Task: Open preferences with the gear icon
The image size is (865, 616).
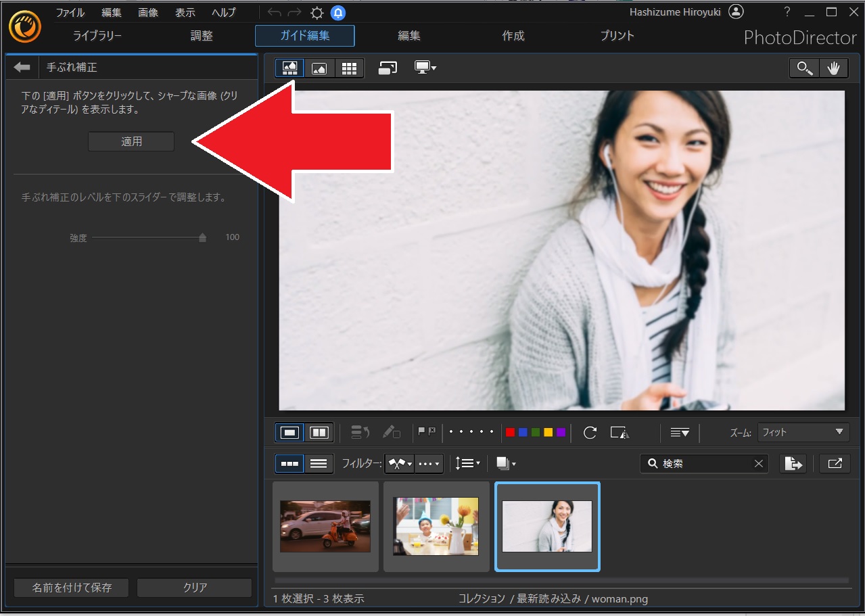Action: pyautogui.click(x=317, y=13)
